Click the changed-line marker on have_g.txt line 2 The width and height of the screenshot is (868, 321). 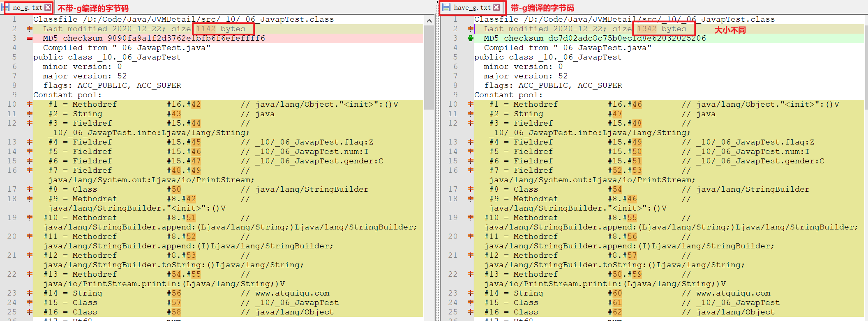click(x=471, y=29)
